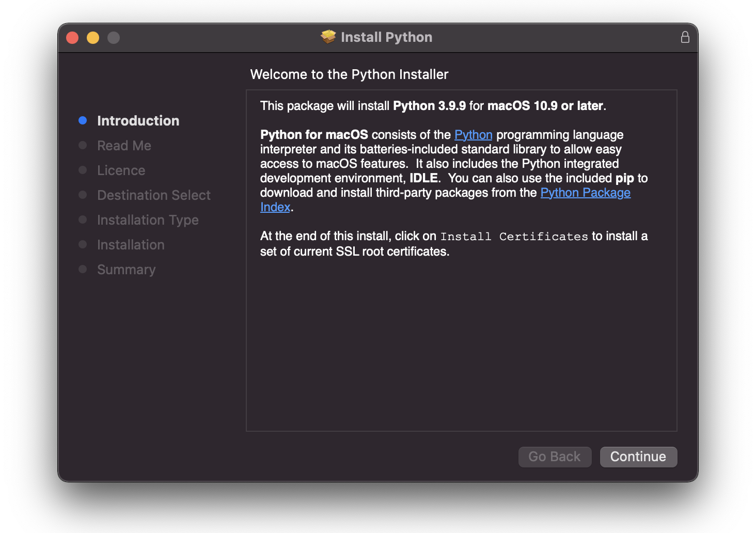The width and height of the screenshot is (756, 533).
Task: Click the grey bullet beside Summary
Action: (x=83, y=269)
